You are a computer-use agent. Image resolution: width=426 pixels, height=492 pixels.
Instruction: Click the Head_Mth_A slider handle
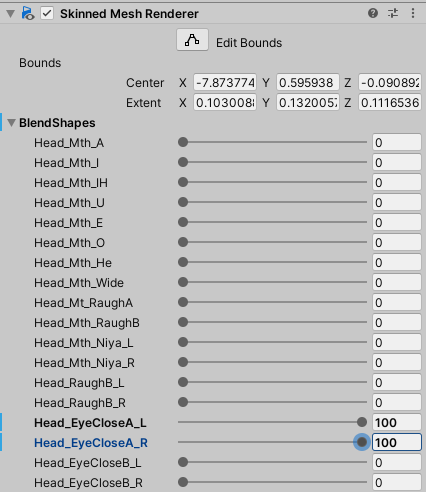pyautogui.click(x=183, y=142)
